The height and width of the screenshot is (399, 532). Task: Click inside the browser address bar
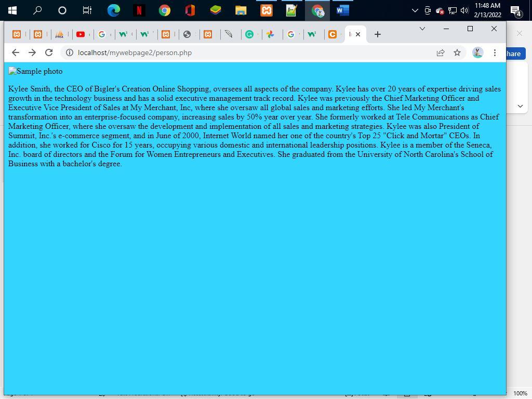click(208, 52)
